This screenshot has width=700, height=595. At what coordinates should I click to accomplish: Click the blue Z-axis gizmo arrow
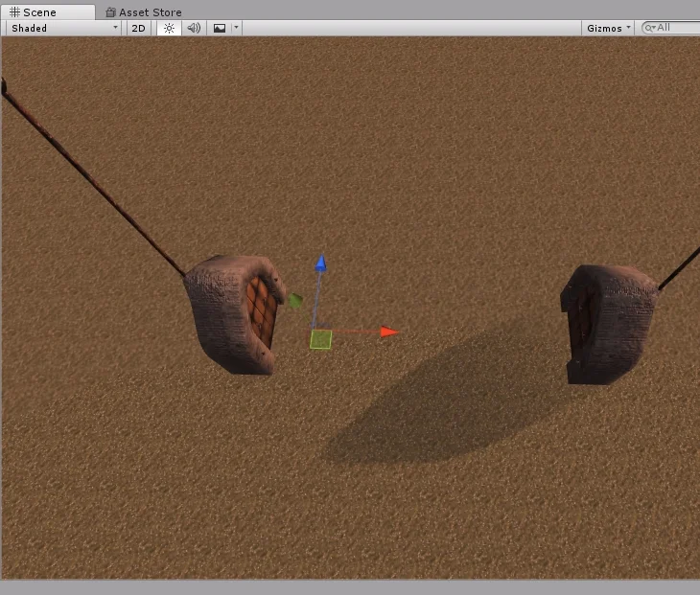click(320, 263)
